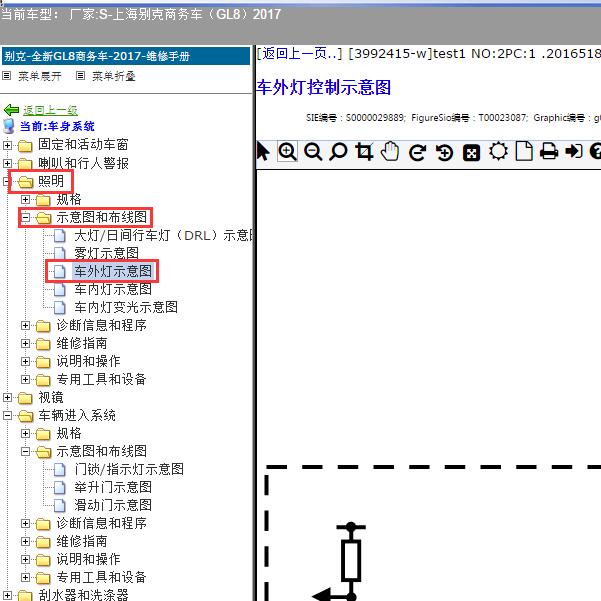Select the hand pan tool
This screenshot has height=601, width=601.
390,151
